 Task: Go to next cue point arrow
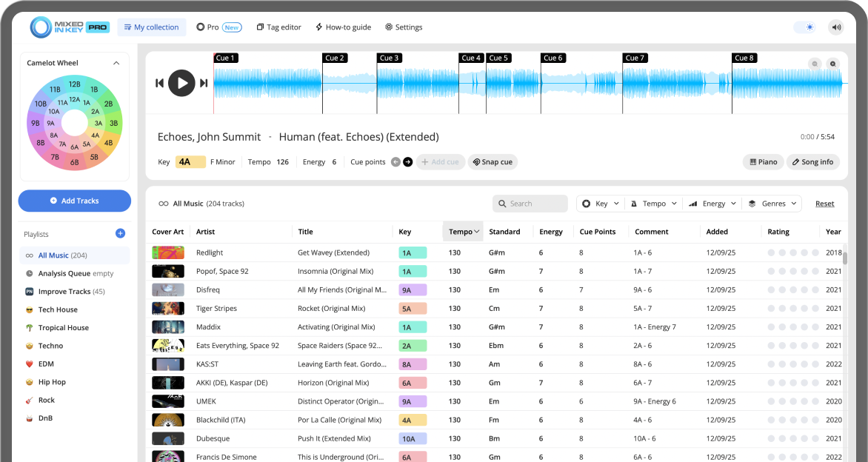coord(408,162)
